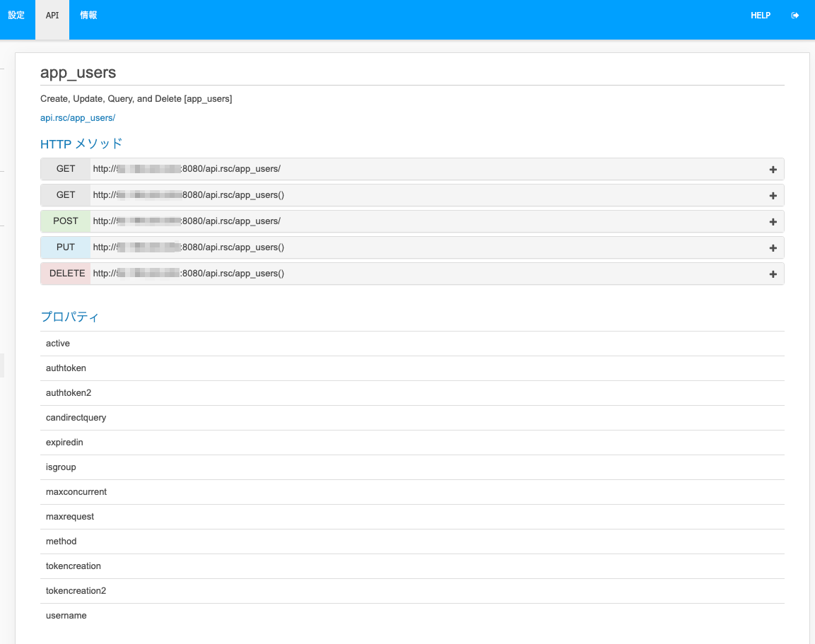Select the active property row
Screen dimensions: 815x644
(x=412, y=344)
